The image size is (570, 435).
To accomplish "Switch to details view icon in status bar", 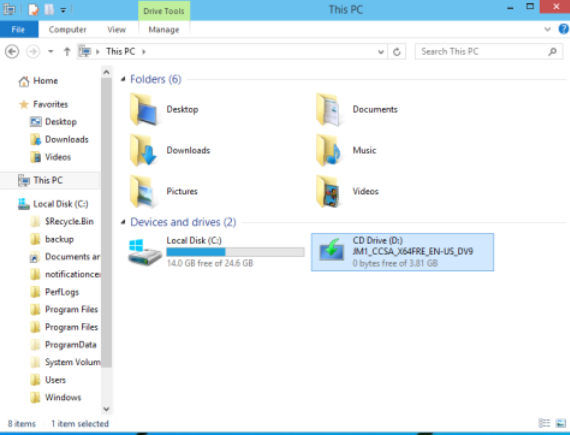I will pos(544,423).
